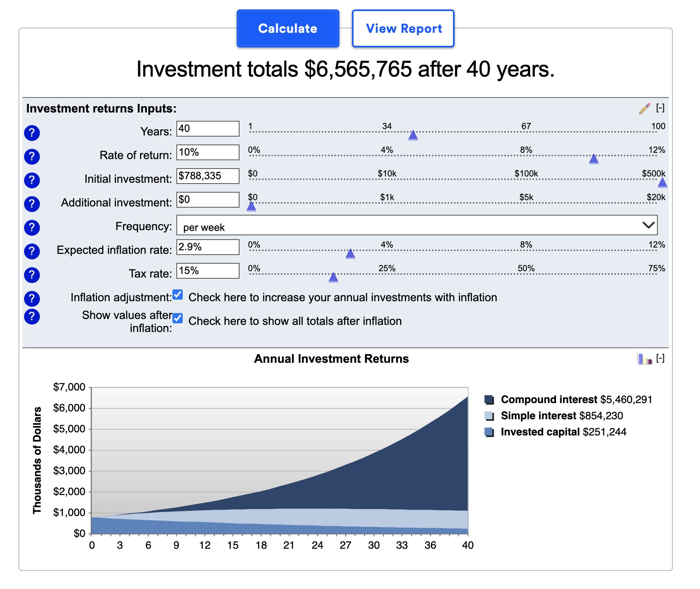Open help for Expected inflation rate

[x=32, y=251]
